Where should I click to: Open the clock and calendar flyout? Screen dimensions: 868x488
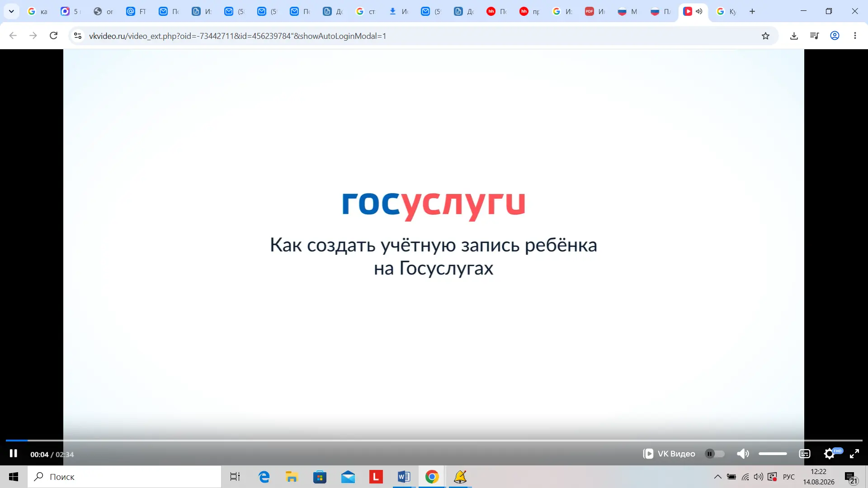pyautogui.click(x=819, y=477)
